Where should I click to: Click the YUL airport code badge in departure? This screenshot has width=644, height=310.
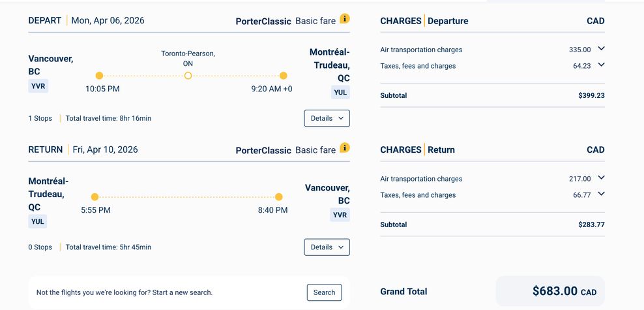(340, 93)
